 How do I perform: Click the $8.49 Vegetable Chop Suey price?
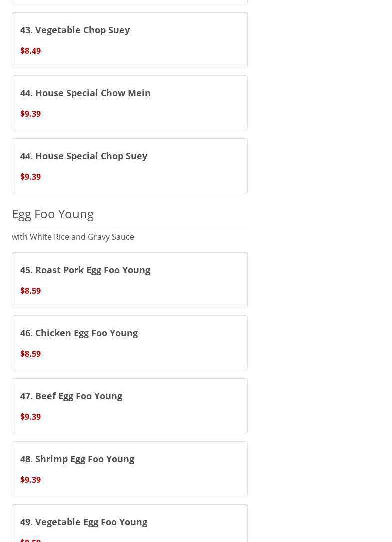(x=30, y=51)
